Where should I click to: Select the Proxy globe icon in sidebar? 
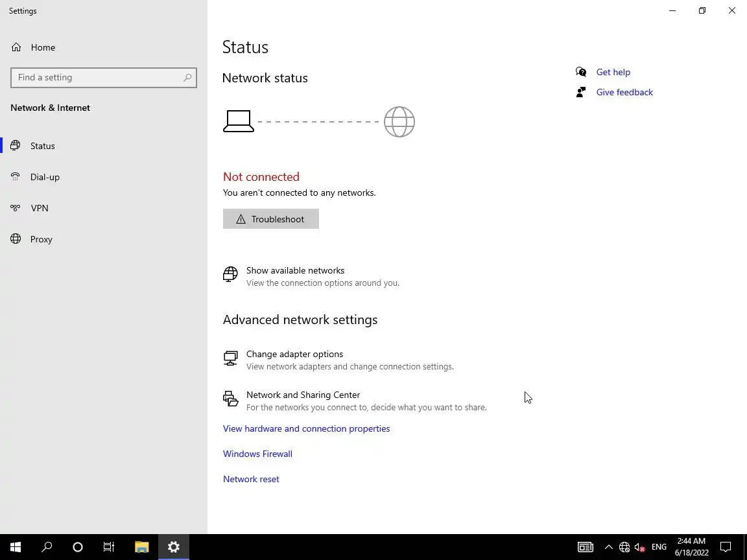pos(16,239)
